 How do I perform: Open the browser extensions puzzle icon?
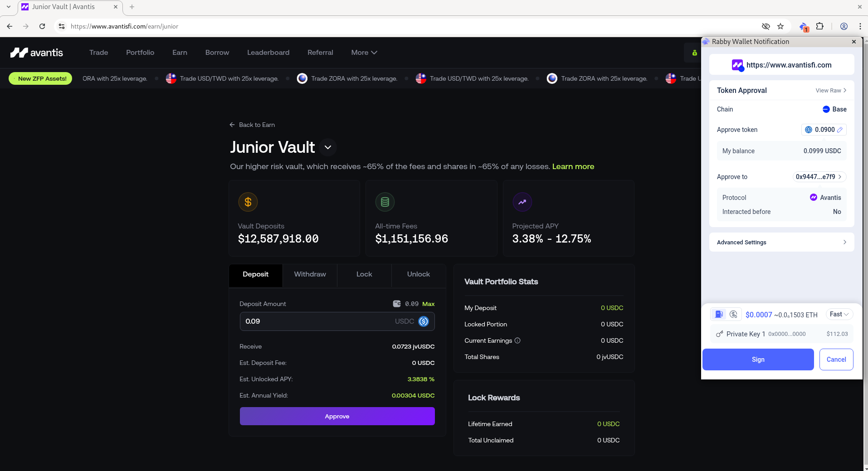coord(819,26)
